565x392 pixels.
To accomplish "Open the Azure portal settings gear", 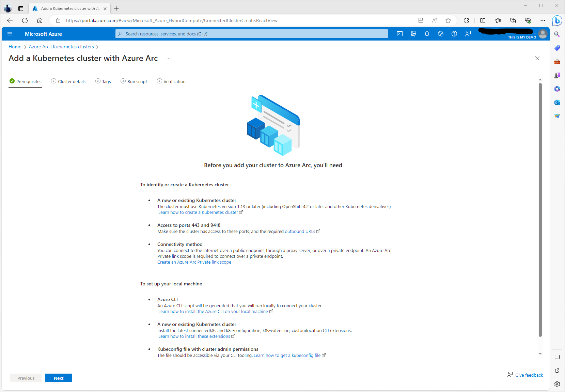I will [441, 34].
